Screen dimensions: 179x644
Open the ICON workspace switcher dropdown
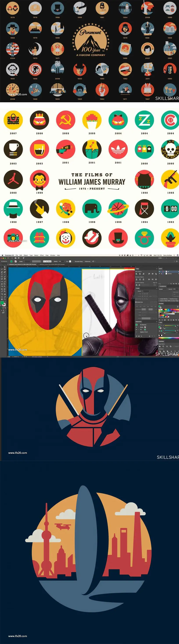click(161, 258)
